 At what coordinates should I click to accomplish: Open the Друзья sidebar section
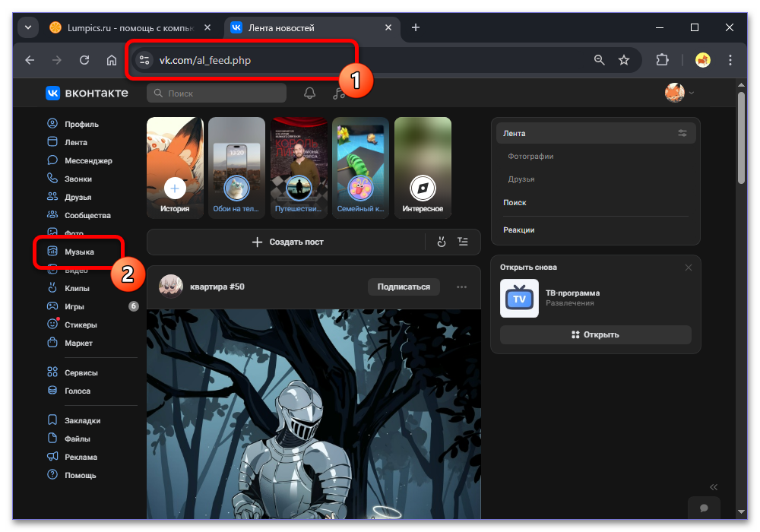(x=69, y=197)
